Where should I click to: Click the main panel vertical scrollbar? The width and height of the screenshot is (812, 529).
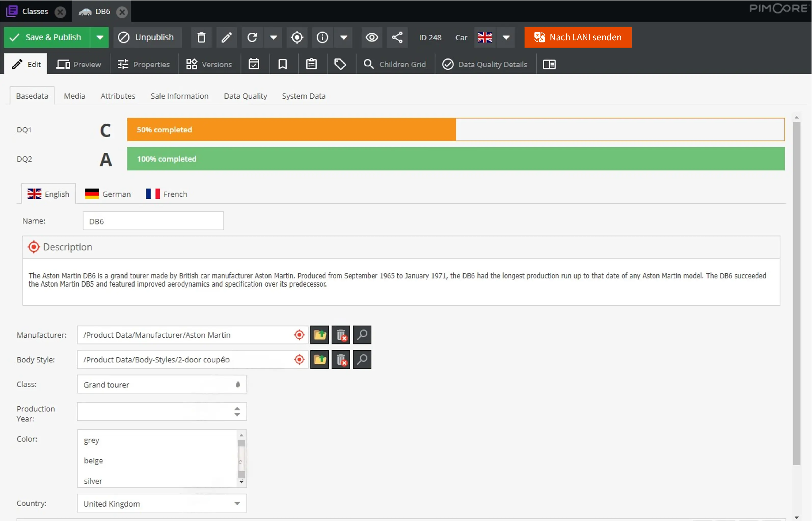(796, 294)
